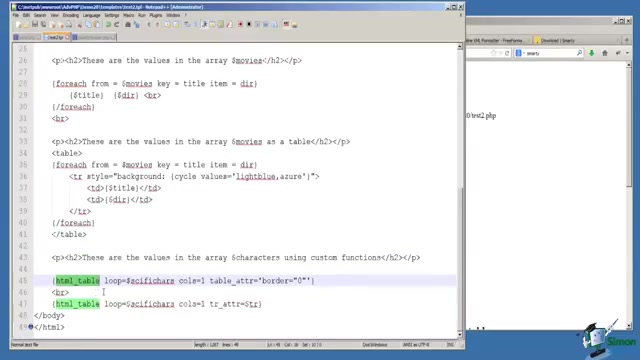Click the browser Reload button
The image size is (640, 360).
click(507, 53)
